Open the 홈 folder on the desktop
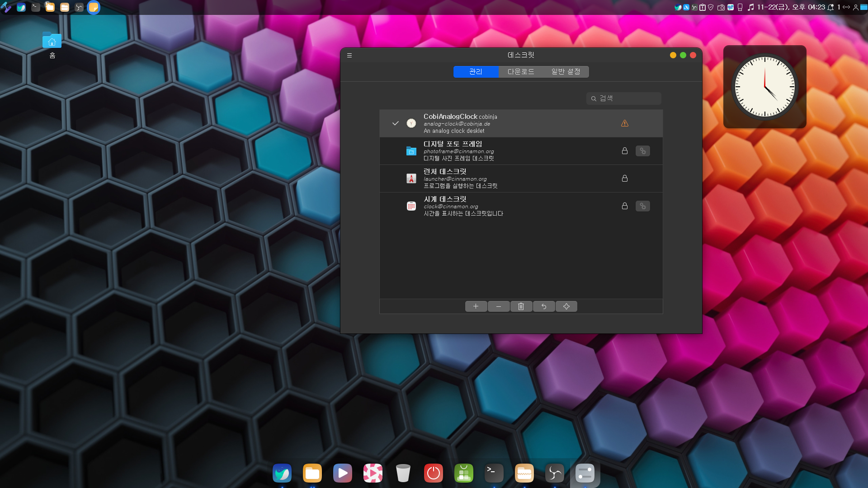This screenshot has width=868, height=488. [52, 45]
